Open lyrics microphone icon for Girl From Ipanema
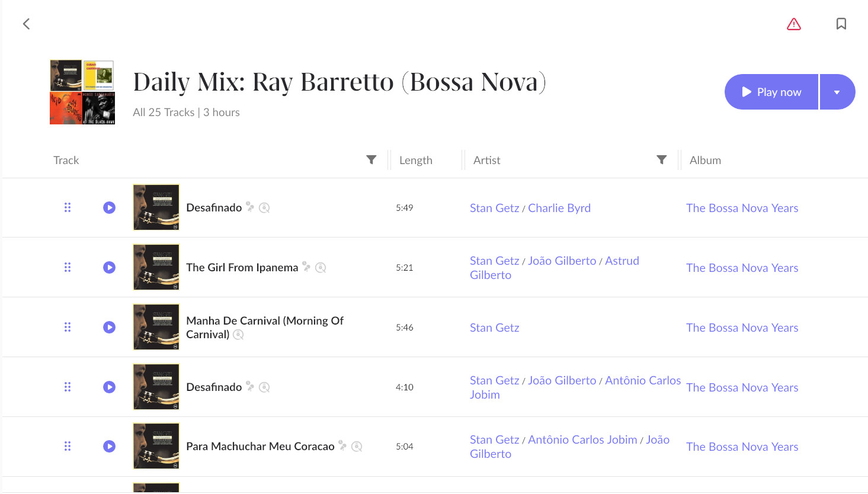 pos(306,267)
